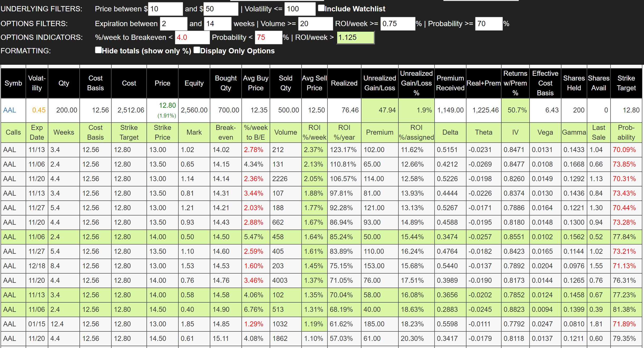This screenshot has height=348, width=644.
Task: Click the Delta subheader
Action: (x=450, y=132)
